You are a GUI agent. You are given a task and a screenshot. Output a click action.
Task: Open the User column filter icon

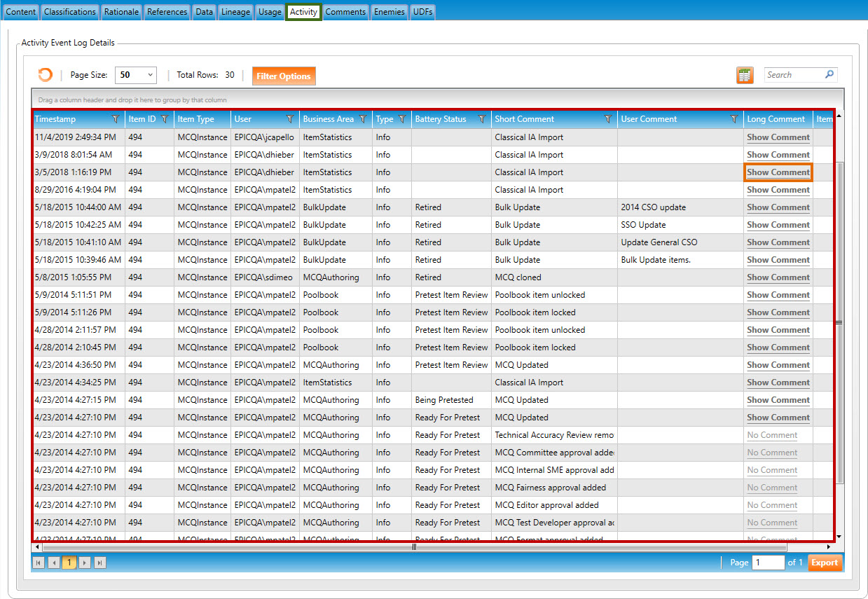pyautogui.click(x=290, y=119)
